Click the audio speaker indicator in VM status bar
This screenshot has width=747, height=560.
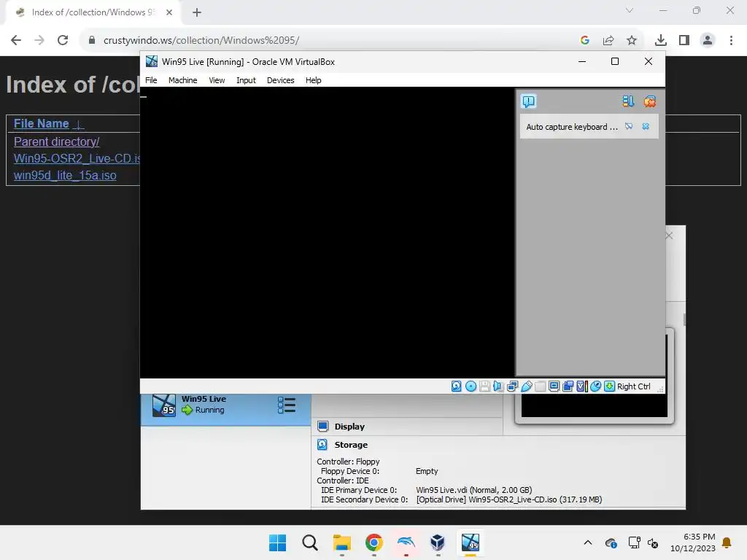(x=498, y=386)
